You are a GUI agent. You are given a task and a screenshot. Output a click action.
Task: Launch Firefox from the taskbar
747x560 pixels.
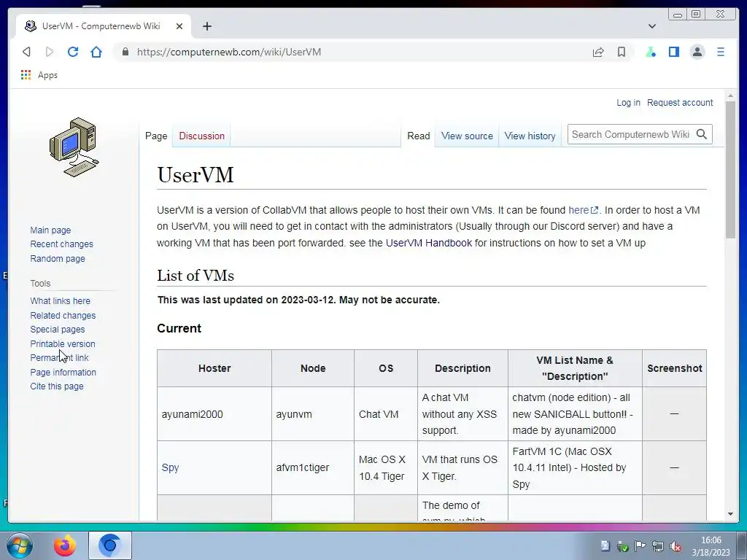[x=64, y=545]
